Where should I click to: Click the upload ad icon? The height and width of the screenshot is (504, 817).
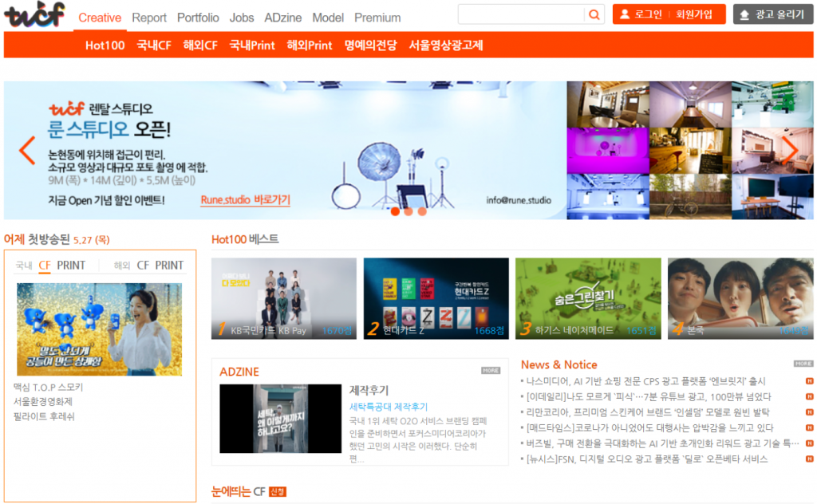[x=744, y=14]
